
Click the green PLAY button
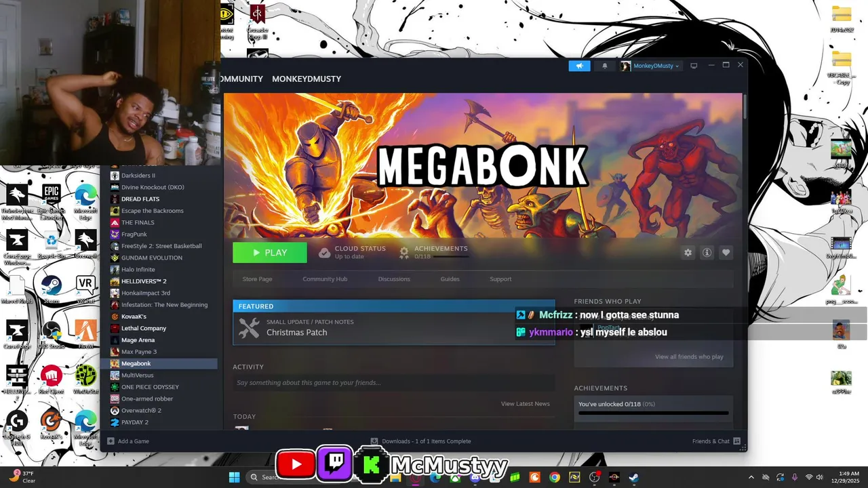(270, 253)
